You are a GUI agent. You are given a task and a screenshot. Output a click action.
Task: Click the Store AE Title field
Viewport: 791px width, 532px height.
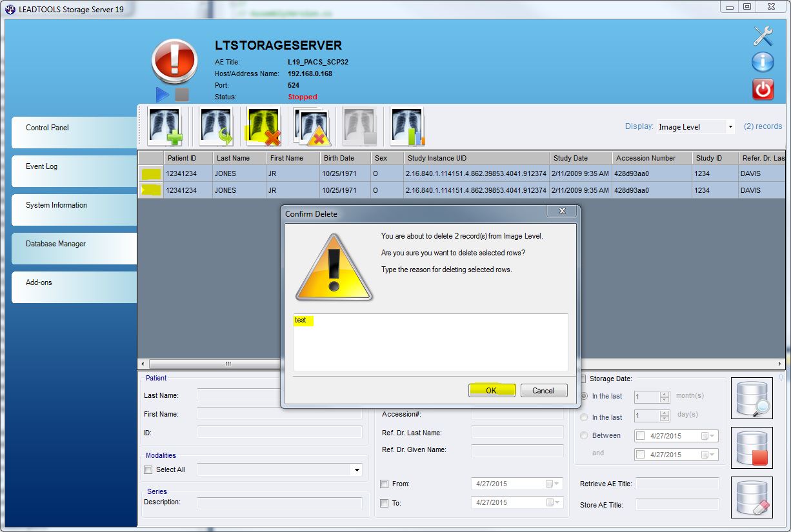(x=677, y=504)
